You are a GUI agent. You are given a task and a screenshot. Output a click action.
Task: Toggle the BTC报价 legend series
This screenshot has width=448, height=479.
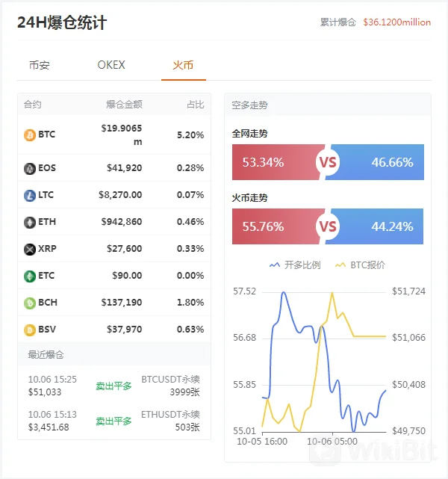(360, 265)
